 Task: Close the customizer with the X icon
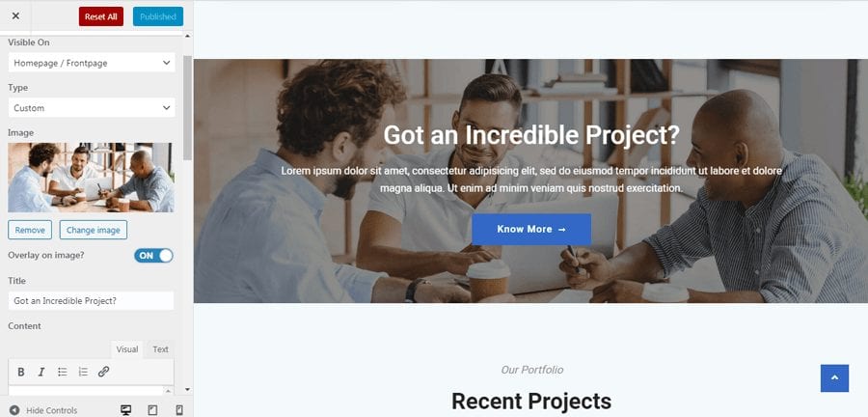(15, 16)
